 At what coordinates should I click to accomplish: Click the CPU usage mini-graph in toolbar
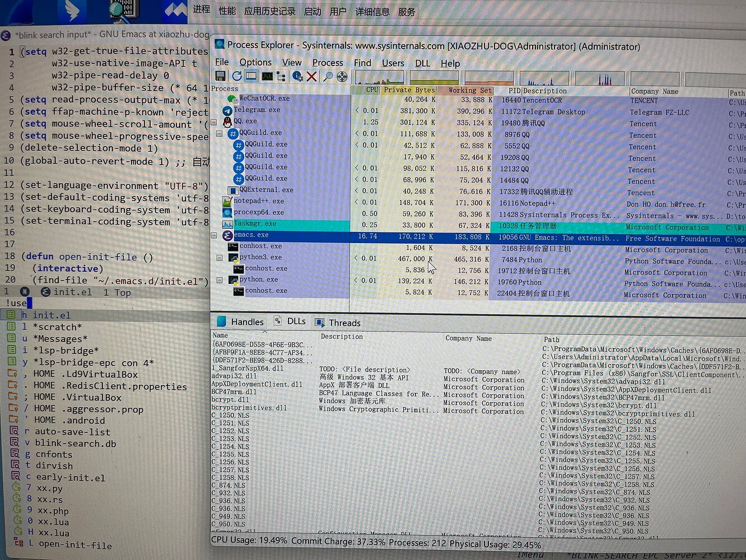point(380,77)
